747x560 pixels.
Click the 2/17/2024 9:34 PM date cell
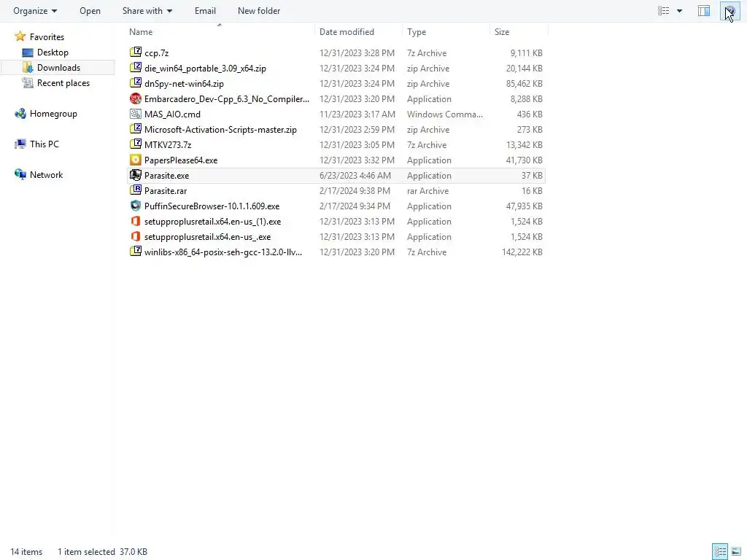coord(355,206)
